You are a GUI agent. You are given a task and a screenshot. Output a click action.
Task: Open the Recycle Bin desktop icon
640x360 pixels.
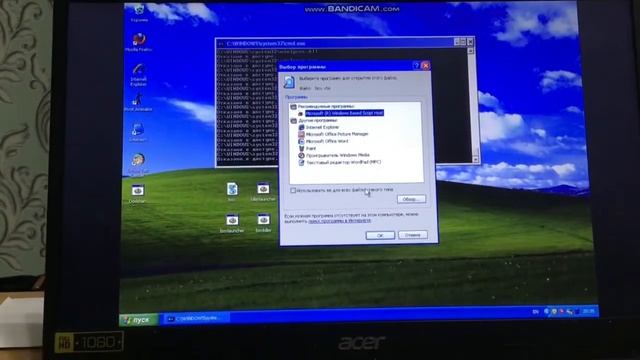(139, 12)
